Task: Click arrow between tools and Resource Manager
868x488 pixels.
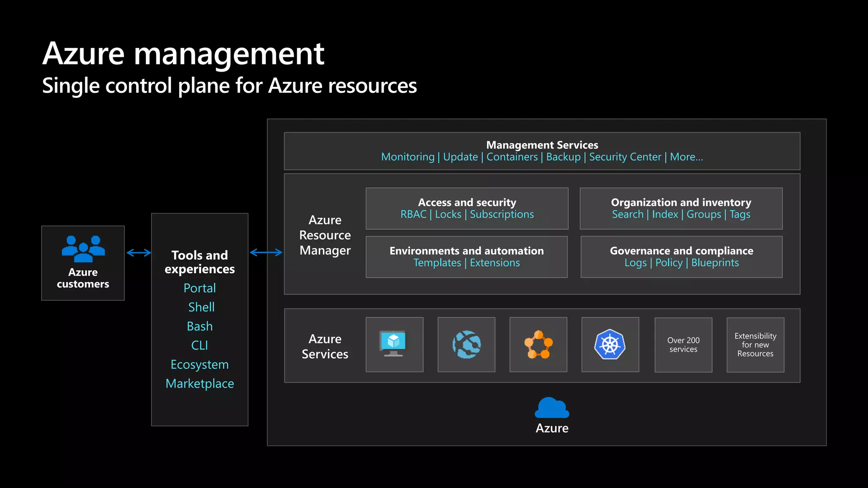Action: pos(266,252)
